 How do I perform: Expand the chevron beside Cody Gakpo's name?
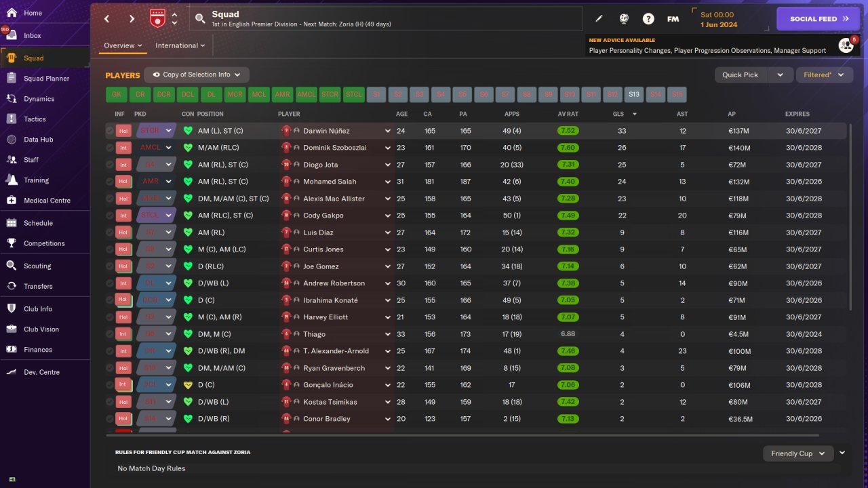(388, 216)
